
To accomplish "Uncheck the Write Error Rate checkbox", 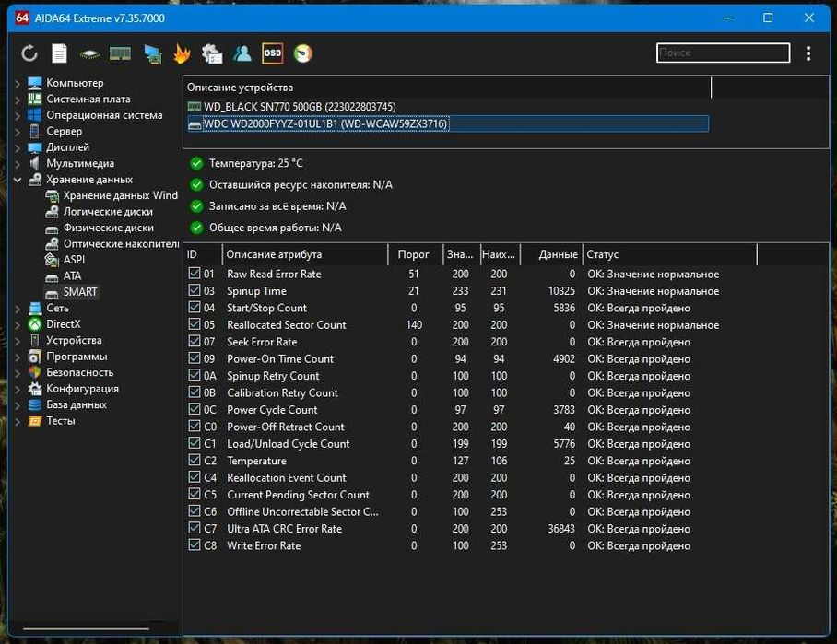I will pyautogui.click(x=195, y=545).
